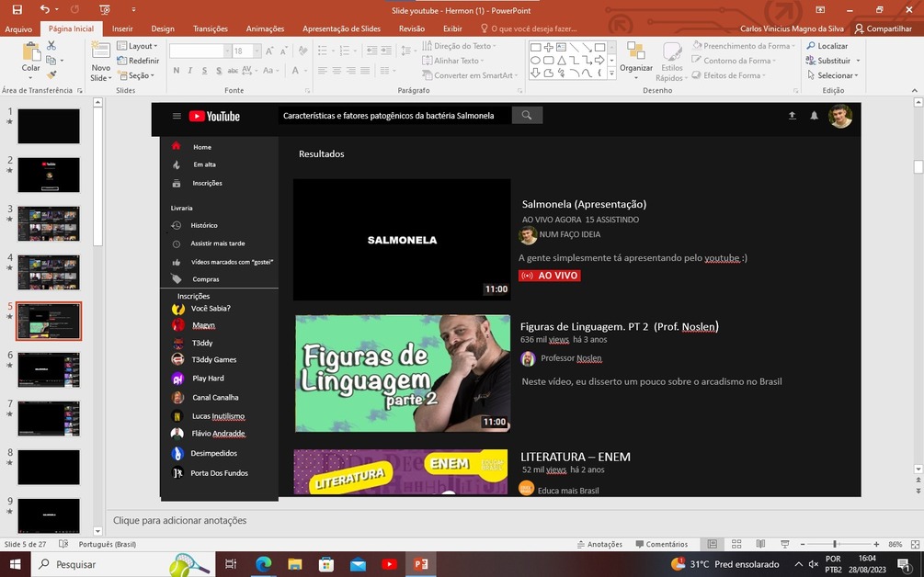Zoom in with the plus button
924x577 pixels.
coord(876,544)
